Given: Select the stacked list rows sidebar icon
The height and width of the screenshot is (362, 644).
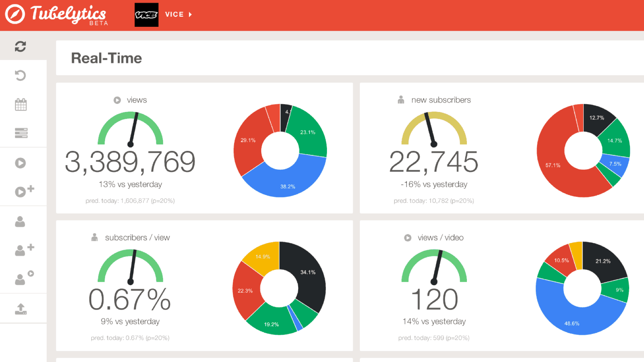Looking at the screenshot, I should 21,133.
